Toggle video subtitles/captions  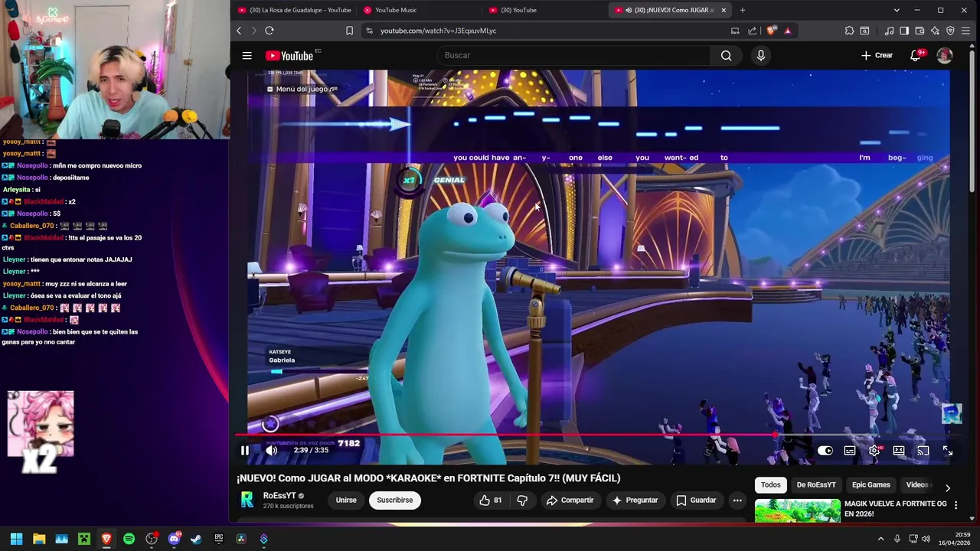850,451
